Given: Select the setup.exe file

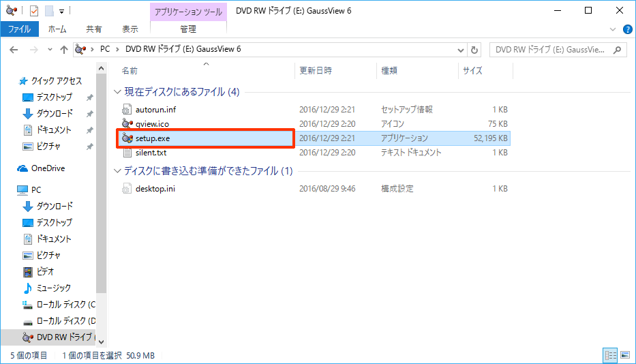Looking at the screenshot, I should (x=153, y=138).
